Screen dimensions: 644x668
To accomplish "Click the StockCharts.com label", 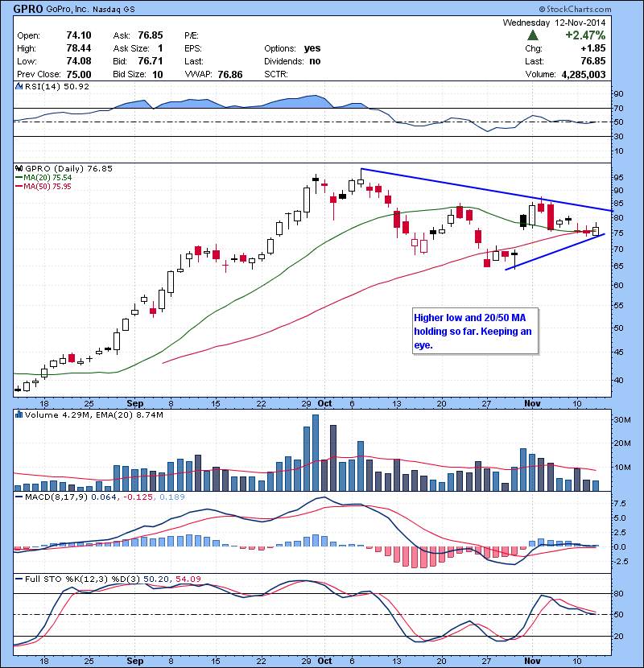I will (x=575, y=9).
